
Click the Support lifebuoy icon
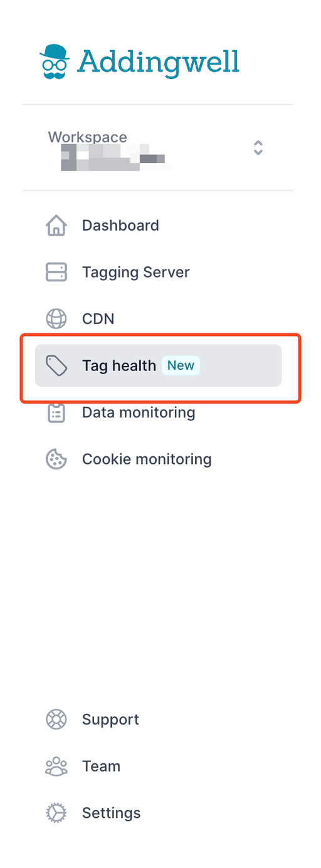pyautogui.click(x=56, y=719)
